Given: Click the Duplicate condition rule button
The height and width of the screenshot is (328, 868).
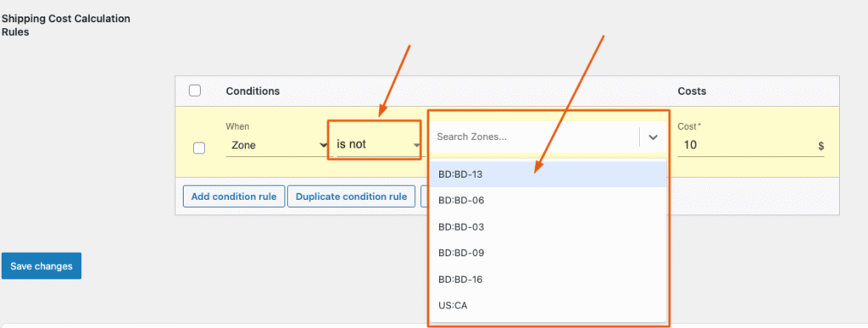Looking at the screenshot, I should pyautogui.click(x=351, y=197).
